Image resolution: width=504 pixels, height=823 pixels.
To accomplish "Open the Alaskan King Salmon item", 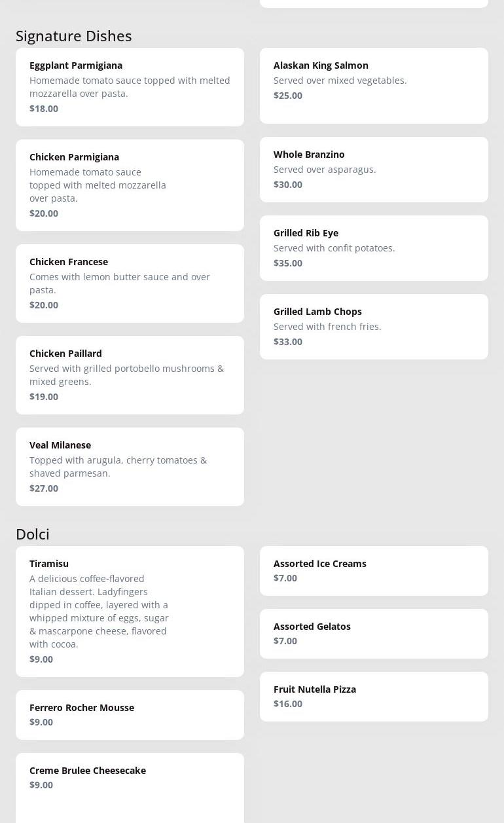I will click(x=374, y=85).
